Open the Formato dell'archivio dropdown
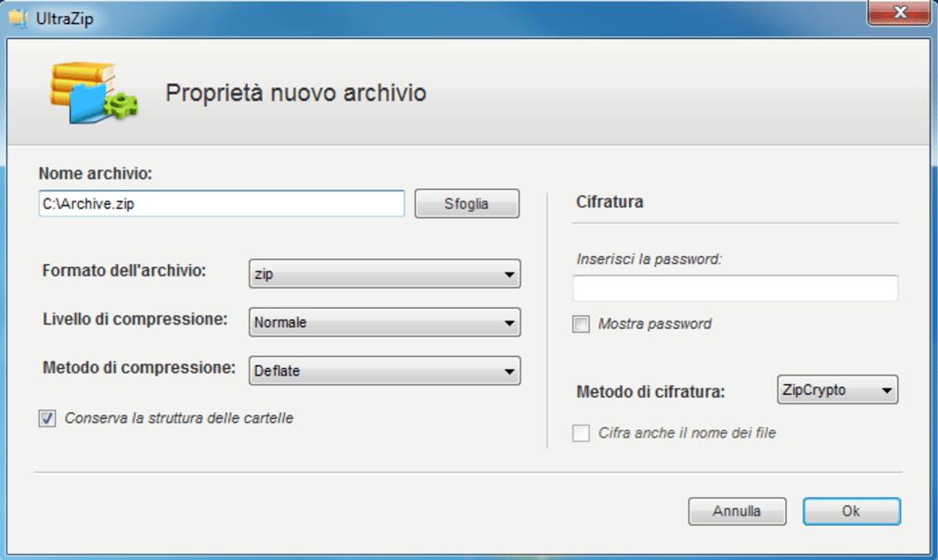This screenshot has height=560, width=938. [385, 274]
